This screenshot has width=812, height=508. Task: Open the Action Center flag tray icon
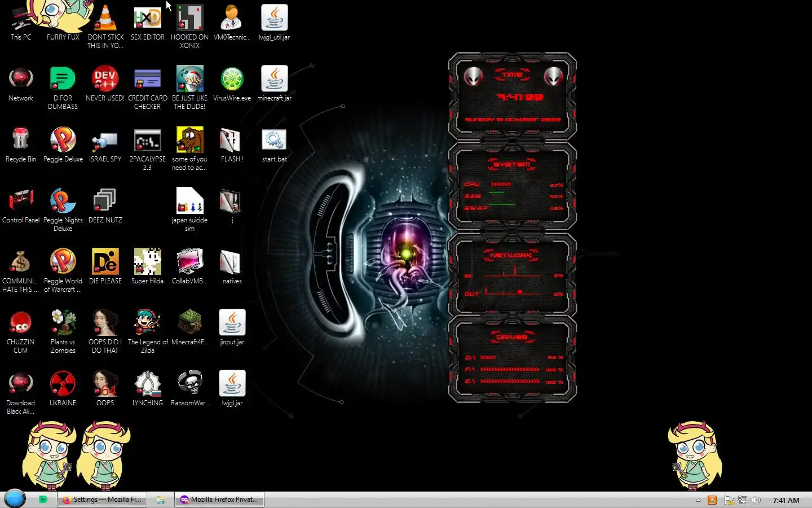coord(729,500)
